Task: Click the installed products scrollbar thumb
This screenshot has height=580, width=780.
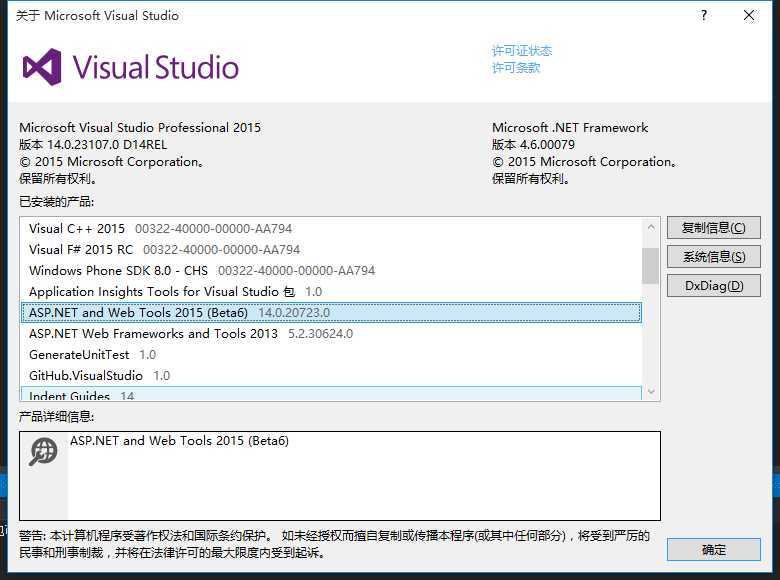Action: coord(651,266)
